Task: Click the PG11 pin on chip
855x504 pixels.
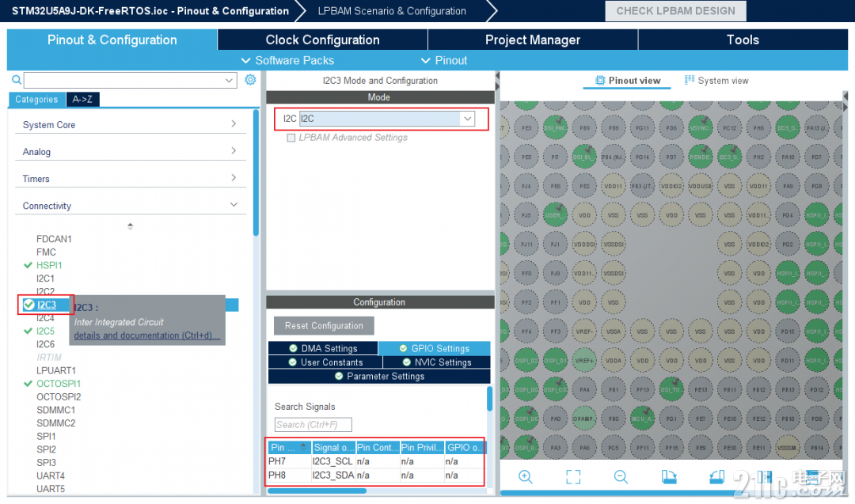Action: pos(642,127)
